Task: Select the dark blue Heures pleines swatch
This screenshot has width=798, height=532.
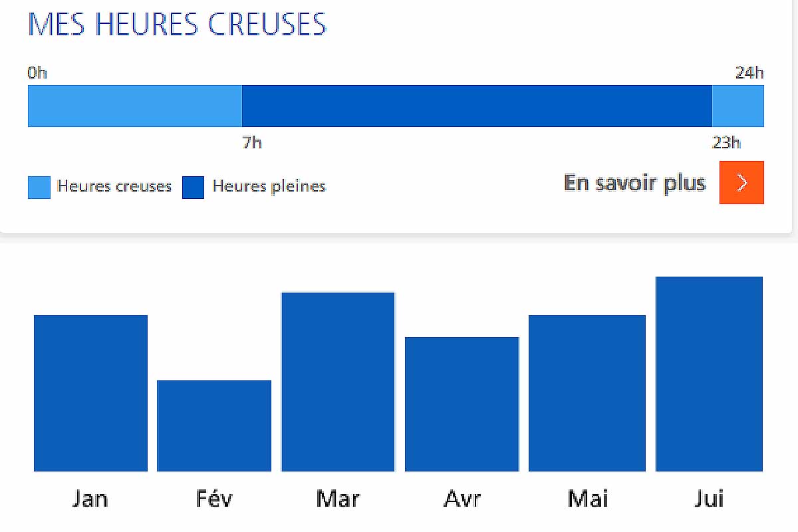Action: pos(193,188)
